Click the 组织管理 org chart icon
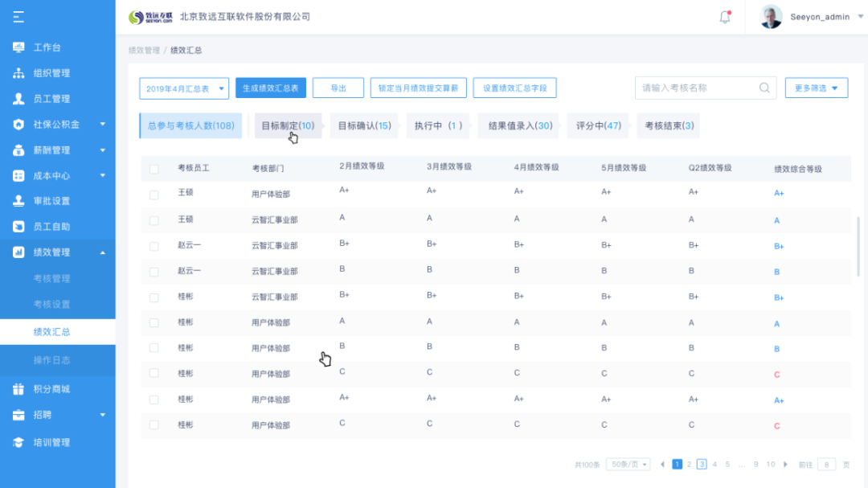Screen dimensions: 868x488 [18, 73]
